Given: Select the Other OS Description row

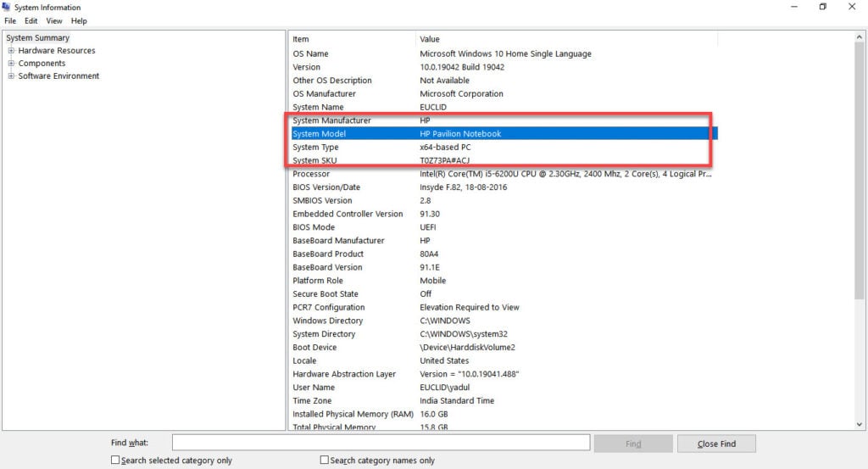Looking at the screenshot, I should pyautogui.click(x=504, y=81).
